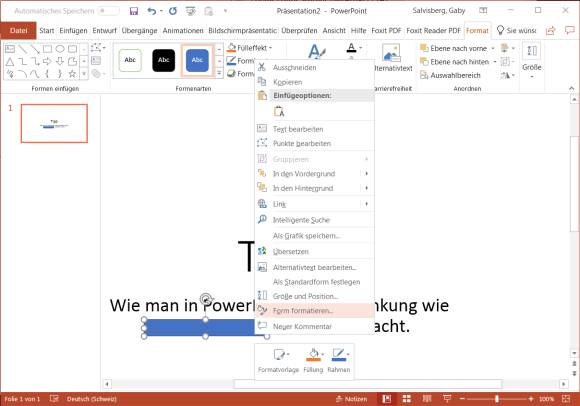This screenshot has width=580, height=406.
Task: Click the Datei button
Action: (x=18, y=31)
